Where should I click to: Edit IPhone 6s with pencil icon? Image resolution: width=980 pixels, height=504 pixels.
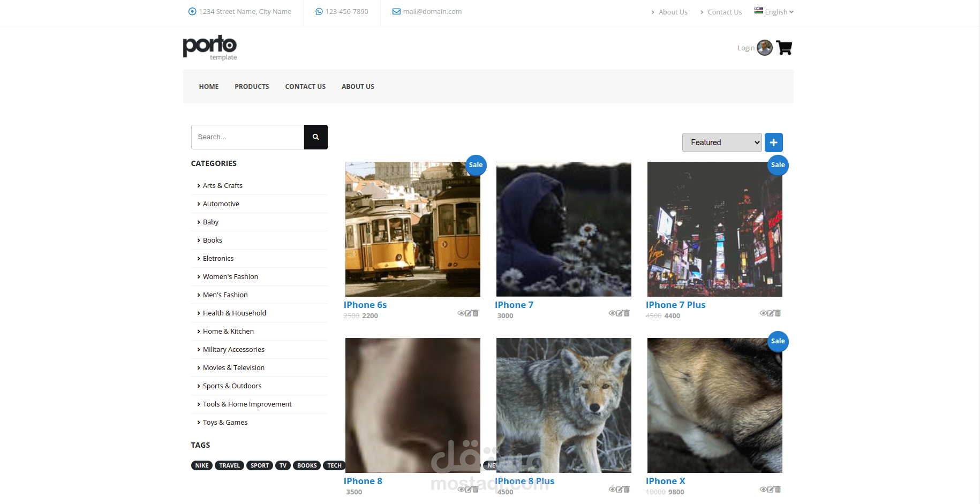coord(468,313)
